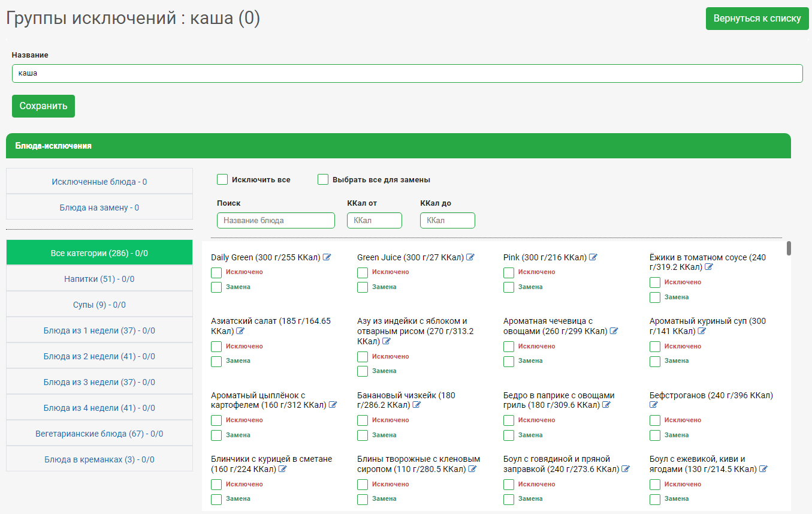Click edit icon for Ароматный куриный суп
The height and width of the screenshot is (514, 812).
click(x=702, y=331)
